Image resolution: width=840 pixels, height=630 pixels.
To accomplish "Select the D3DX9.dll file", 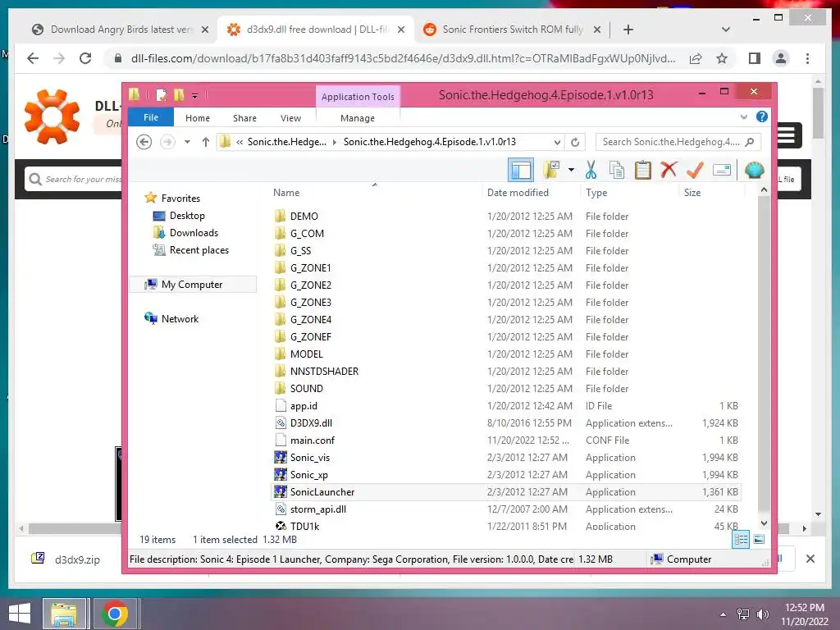I will point(311,423).
